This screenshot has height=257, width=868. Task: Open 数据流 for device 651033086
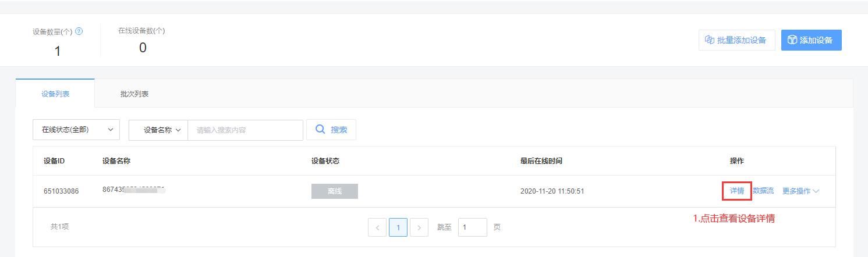coord(763,191)
